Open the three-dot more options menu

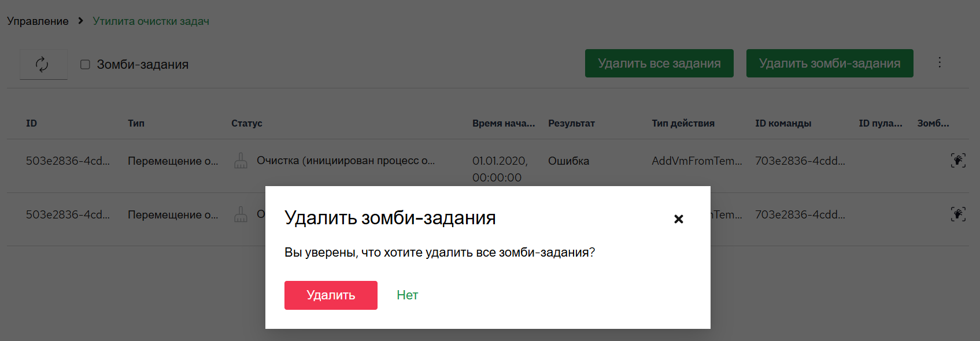(x=940, y=62)
